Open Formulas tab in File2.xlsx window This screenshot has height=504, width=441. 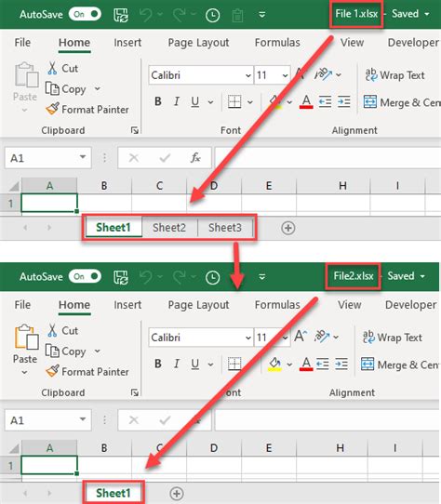coord(277,305)
